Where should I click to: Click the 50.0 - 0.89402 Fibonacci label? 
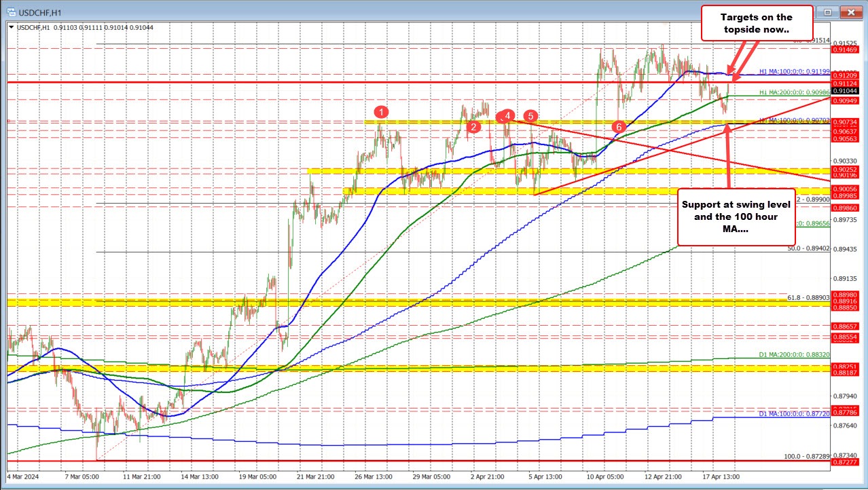pyautogui.click(x=808, y=249)
